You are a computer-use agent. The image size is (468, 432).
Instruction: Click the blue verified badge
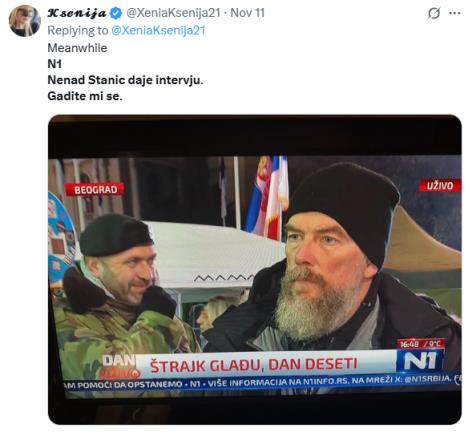(116, 13)
